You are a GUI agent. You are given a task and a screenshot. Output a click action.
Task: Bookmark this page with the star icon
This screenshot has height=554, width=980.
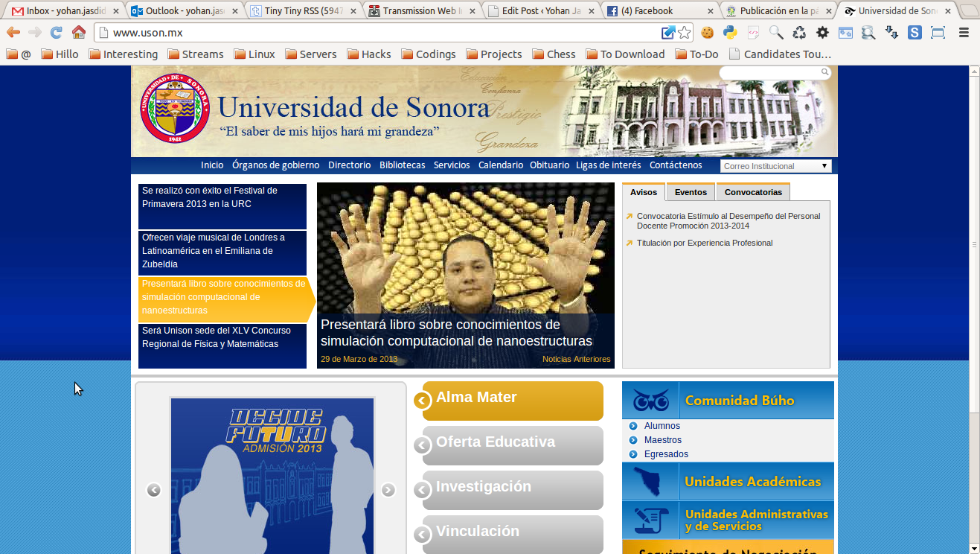click(x=684, y=33)
